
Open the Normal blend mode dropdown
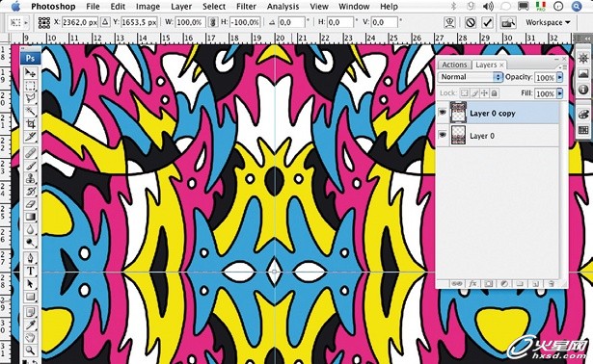coord(471,77)
